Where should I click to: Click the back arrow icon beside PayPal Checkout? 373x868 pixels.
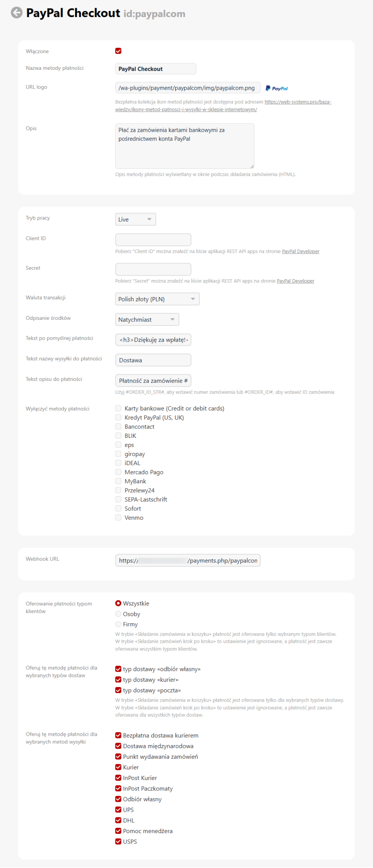(x=17, y=13)
